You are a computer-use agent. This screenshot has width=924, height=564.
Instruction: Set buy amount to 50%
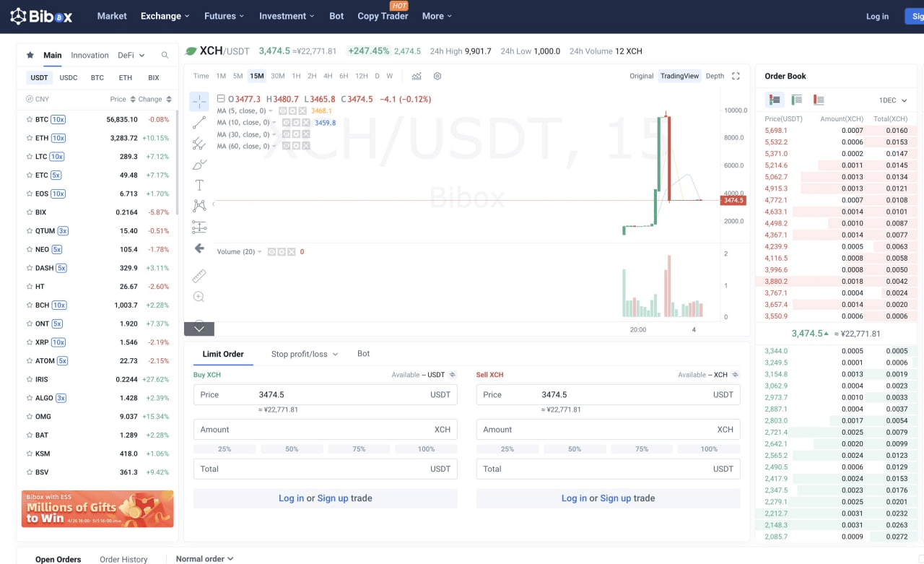pyautogui.click(x=292, y=449)
